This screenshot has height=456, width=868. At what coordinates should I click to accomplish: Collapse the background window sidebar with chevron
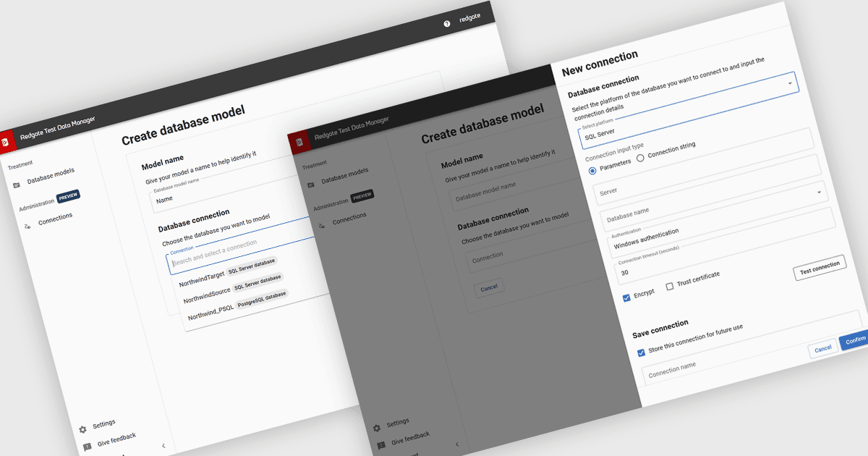tap(163, 446)
